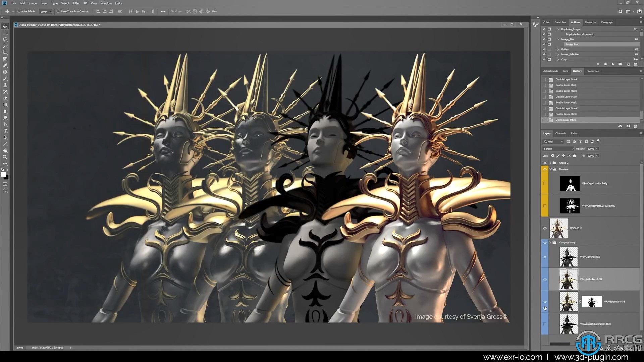
Task: Click the Actions panel icon
Action: pos(575,22)
